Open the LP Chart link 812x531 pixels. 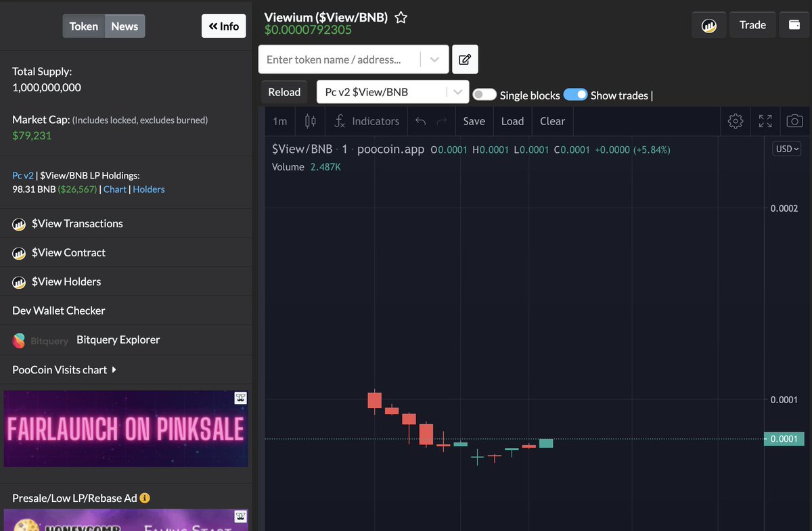115,189
